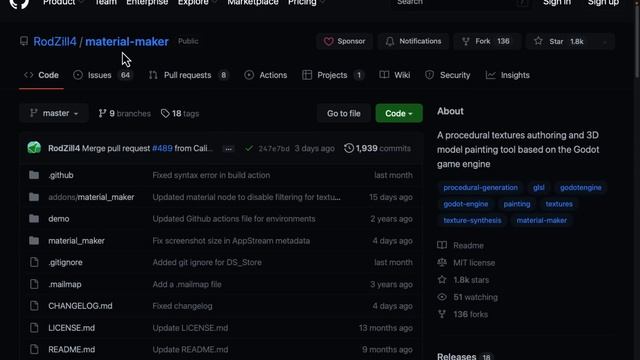This screenshot has height=360, width=640.
Task: Click in the Search input field
Action: pos(461,3)
